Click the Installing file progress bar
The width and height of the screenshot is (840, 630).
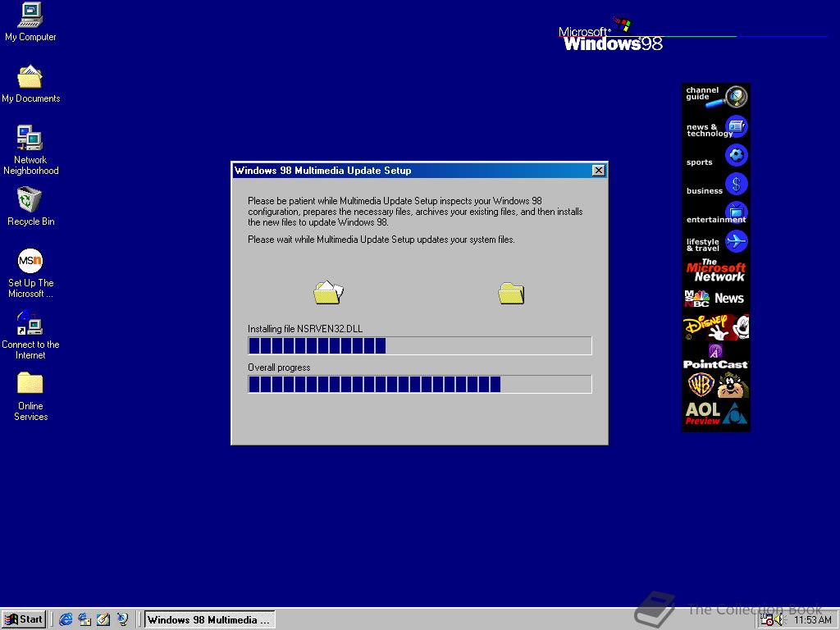pos(419,345)
